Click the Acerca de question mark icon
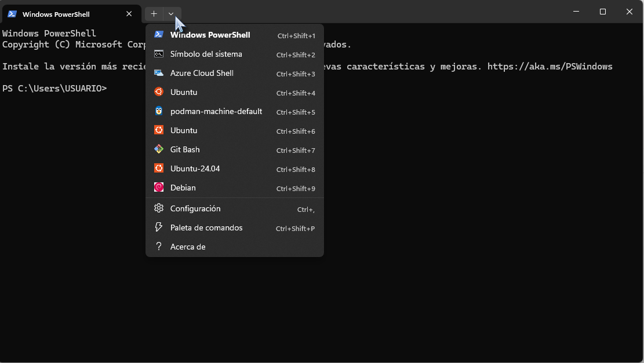Image resolution: width=644 pixels, height=363 pixels. 158,247
